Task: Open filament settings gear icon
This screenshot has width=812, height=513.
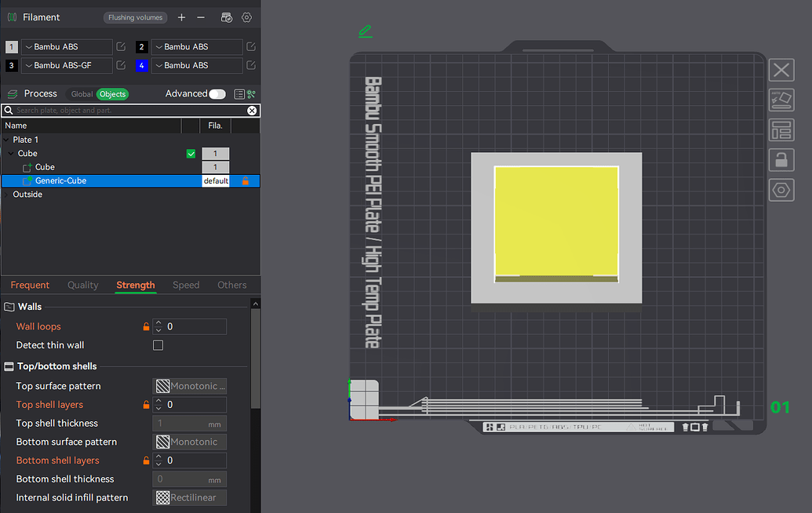Action: click(x=246, y=17)
